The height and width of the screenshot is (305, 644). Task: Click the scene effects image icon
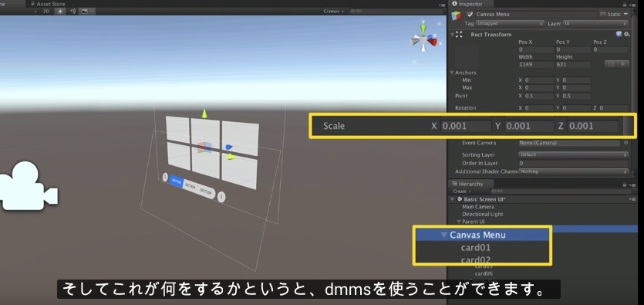coord(84,11)
